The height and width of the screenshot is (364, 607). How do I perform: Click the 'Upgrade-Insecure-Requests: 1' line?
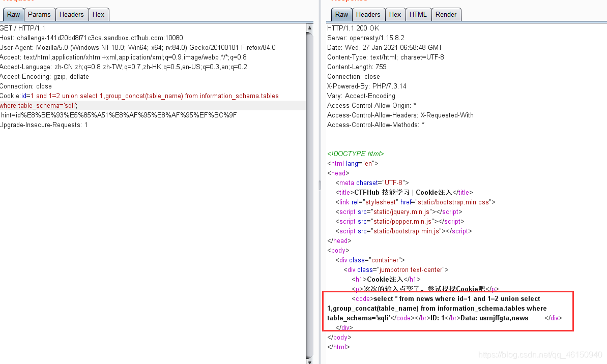tap(44, 125)
